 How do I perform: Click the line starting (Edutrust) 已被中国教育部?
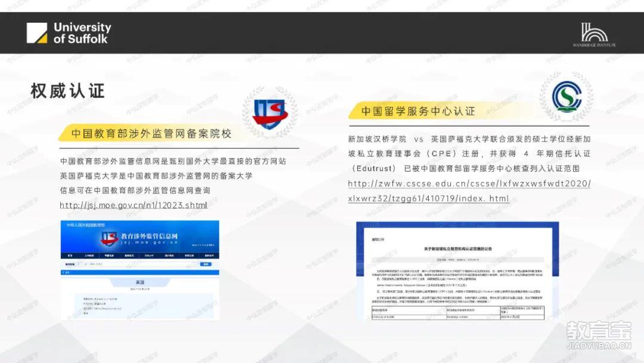click(x=464, y=168)
